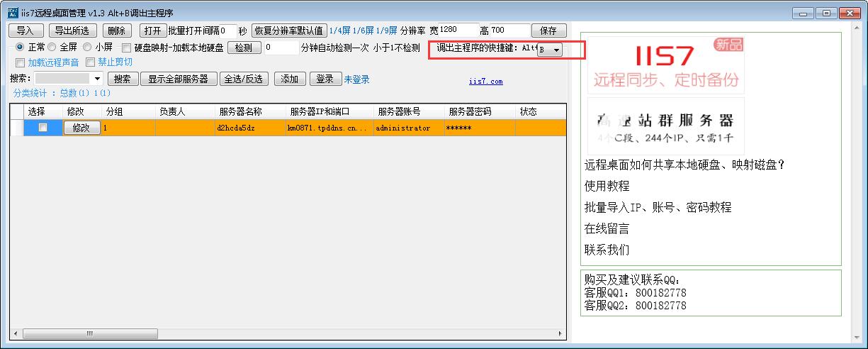Screen dimensions: 868x349
Task: Open the IIS7 remote sync banner image
Action: pos(665,65)
